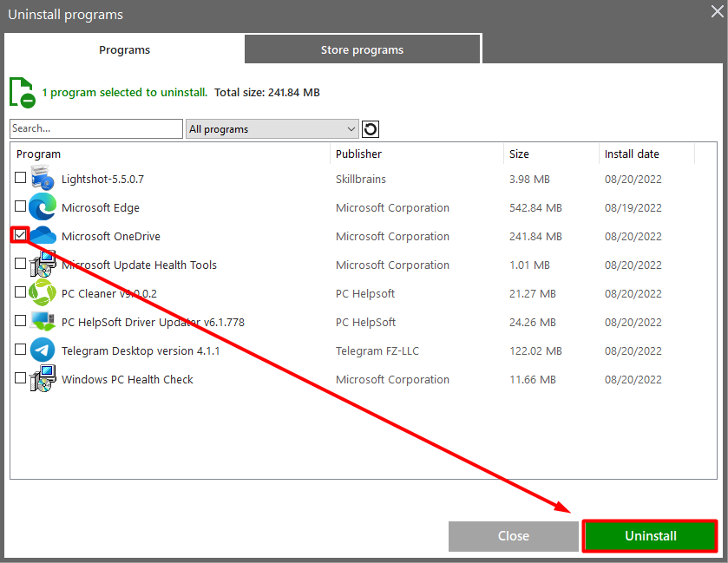This screenshot has height=563, width=728.
Task: Select the Telegram Desktop version 4.1.1 name
Action: coord(141,350)
